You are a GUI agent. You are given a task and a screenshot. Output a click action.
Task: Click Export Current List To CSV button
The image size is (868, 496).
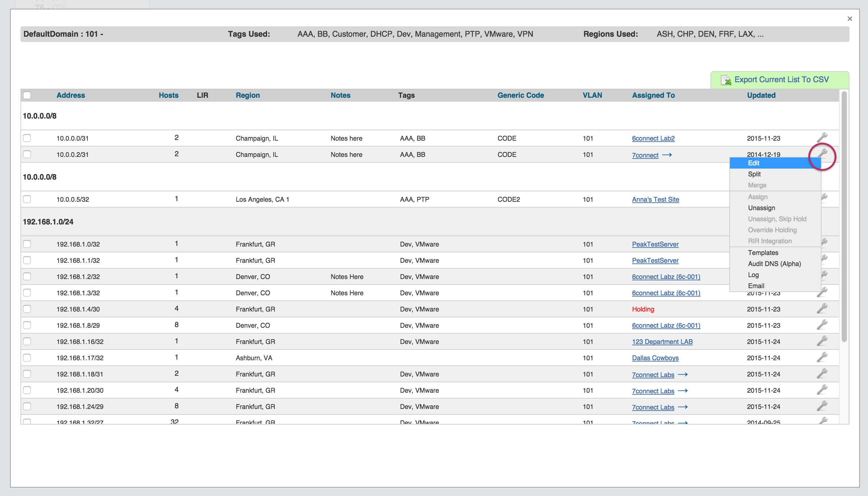(781, 80)
